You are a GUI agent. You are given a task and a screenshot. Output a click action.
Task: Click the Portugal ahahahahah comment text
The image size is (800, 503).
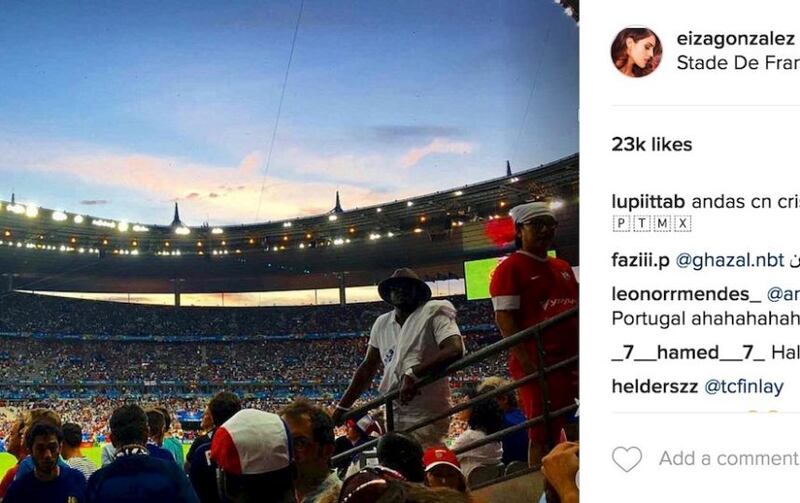(x=706, y=319)
